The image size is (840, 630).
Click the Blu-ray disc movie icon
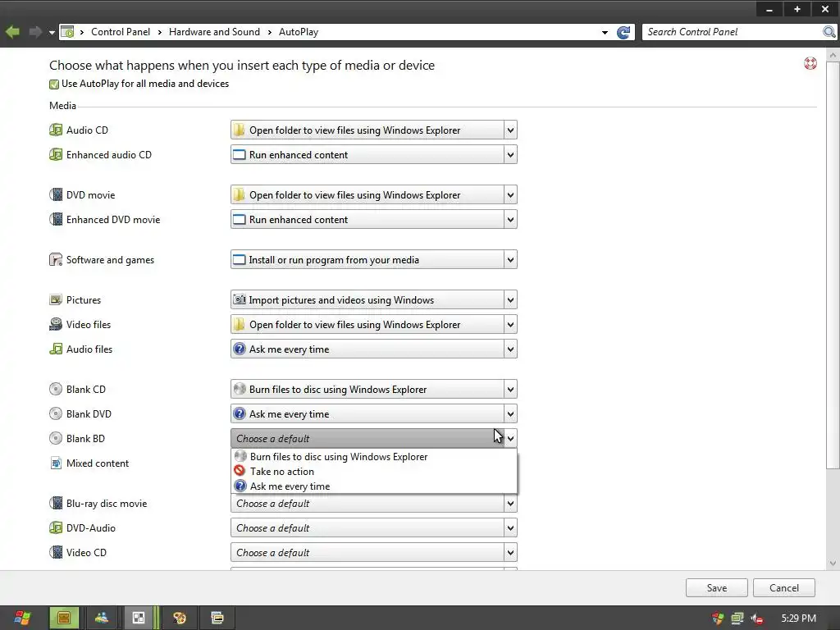(x=56, y=503)
